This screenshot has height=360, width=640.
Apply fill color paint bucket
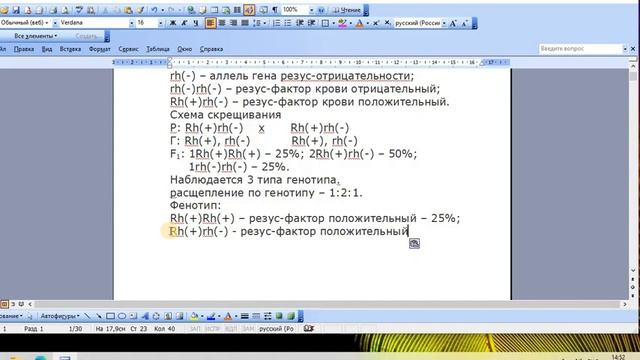coord(194,316)
